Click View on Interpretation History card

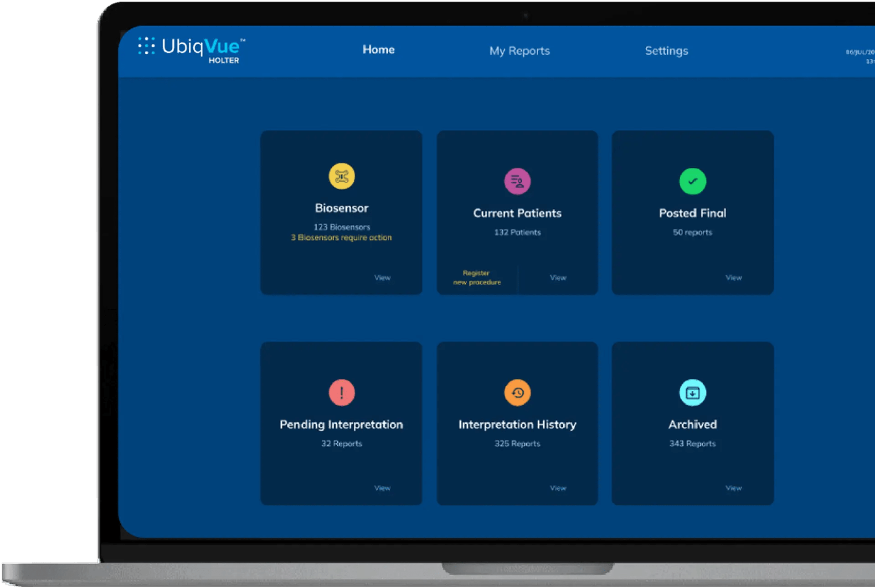tap(558, 488)
